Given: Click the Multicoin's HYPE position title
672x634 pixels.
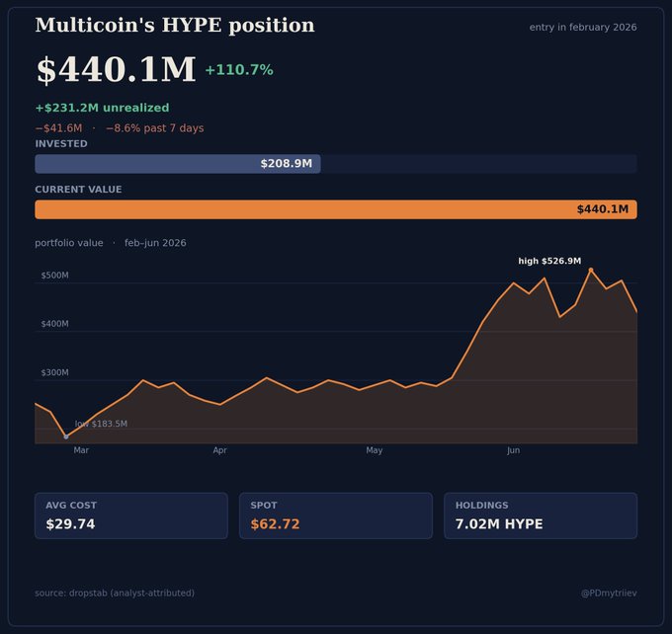Looking at the screenshot, I should [175, 26].
